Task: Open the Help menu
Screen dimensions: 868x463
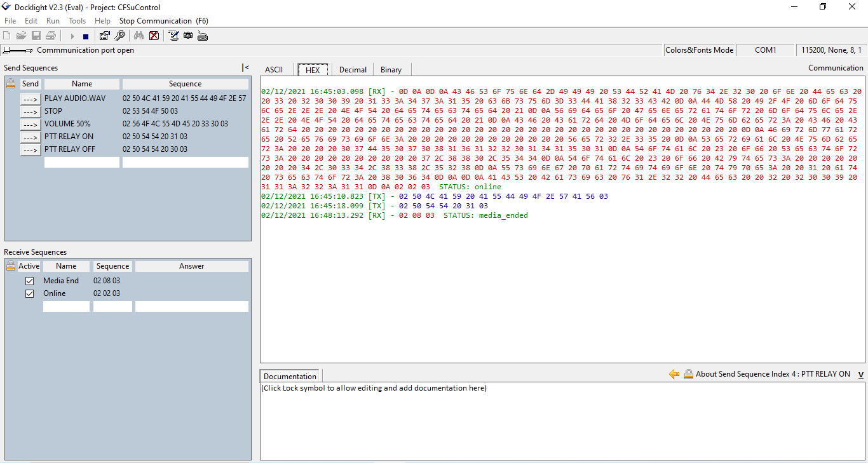Action: pos(102,21)
